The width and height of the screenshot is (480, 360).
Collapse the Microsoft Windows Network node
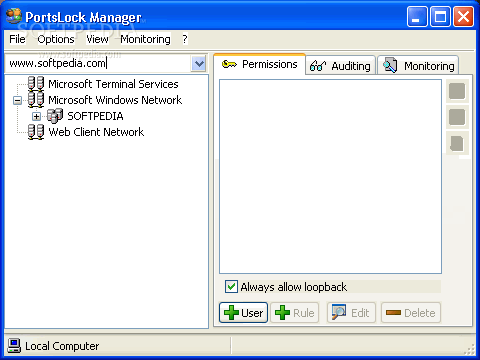click(x=18, y=100)
